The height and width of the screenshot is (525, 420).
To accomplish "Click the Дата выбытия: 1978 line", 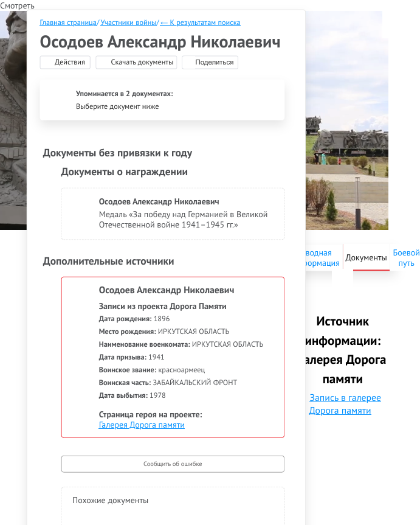I will (132, 395).
